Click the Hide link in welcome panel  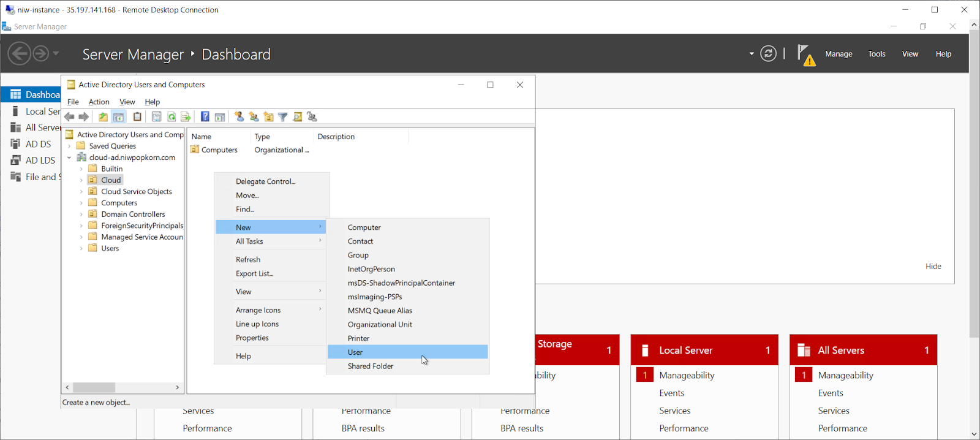(933, 267)
